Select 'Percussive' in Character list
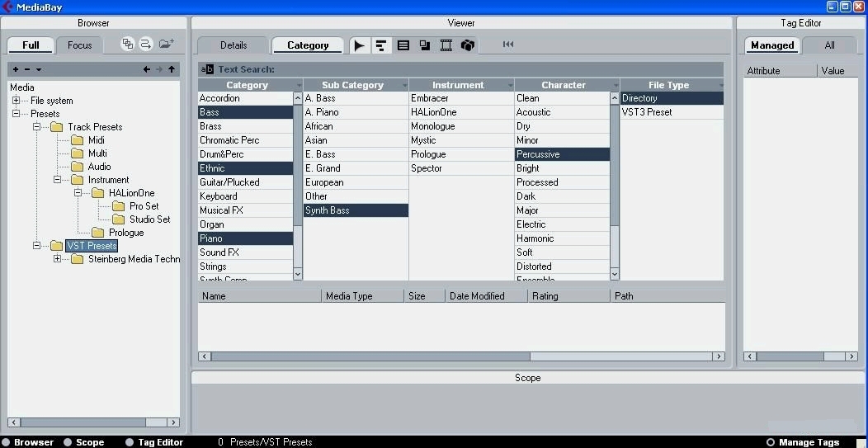Image resolution: width=868 pixels, height=448 pixels. (x=563, y=154)
